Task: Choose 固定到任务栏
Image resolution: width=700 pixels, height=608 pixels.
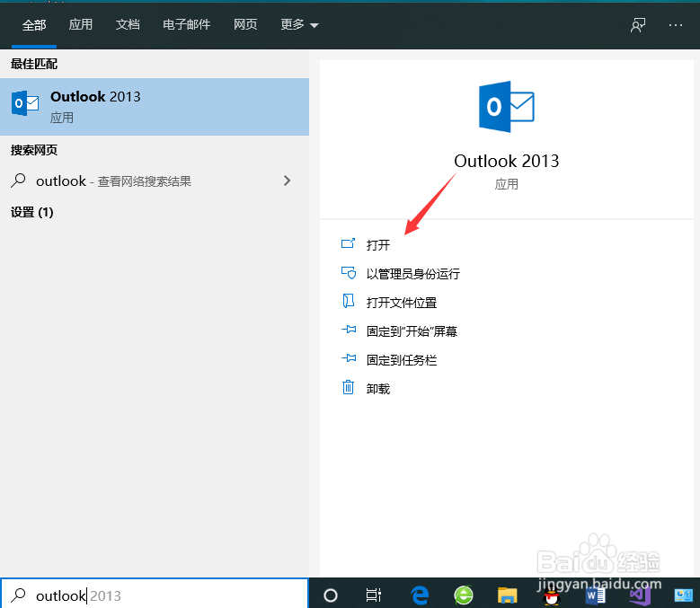Action: 402,360
